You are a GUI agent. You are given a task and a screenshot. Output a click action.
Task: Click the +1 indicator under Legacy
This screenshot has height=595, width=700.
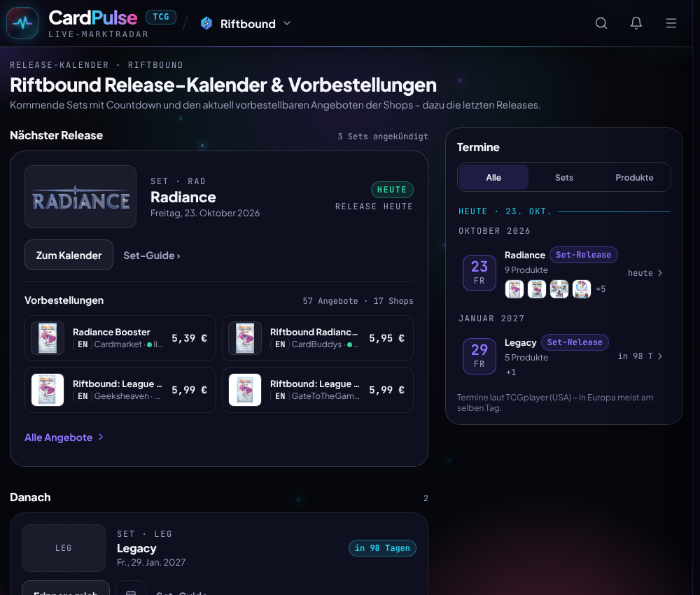pyautogui.click(x=511, y=372)
